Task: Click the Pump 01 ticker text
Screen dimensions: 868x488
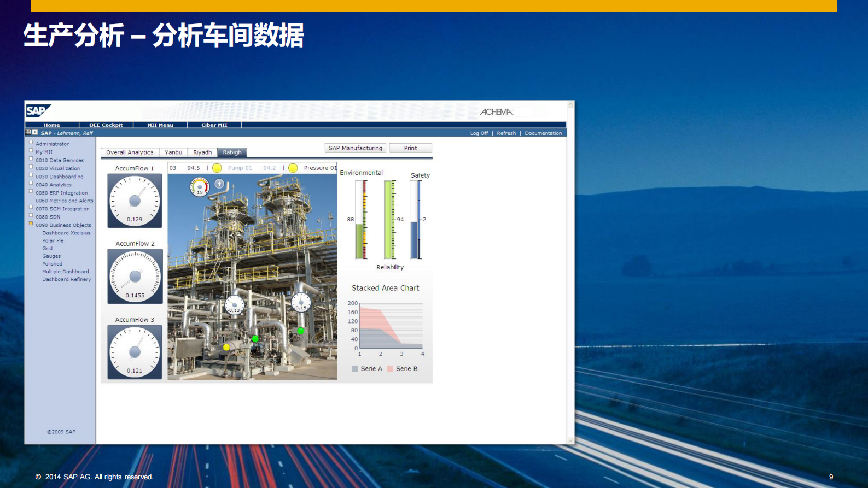Action: click(x=240, y=168)
